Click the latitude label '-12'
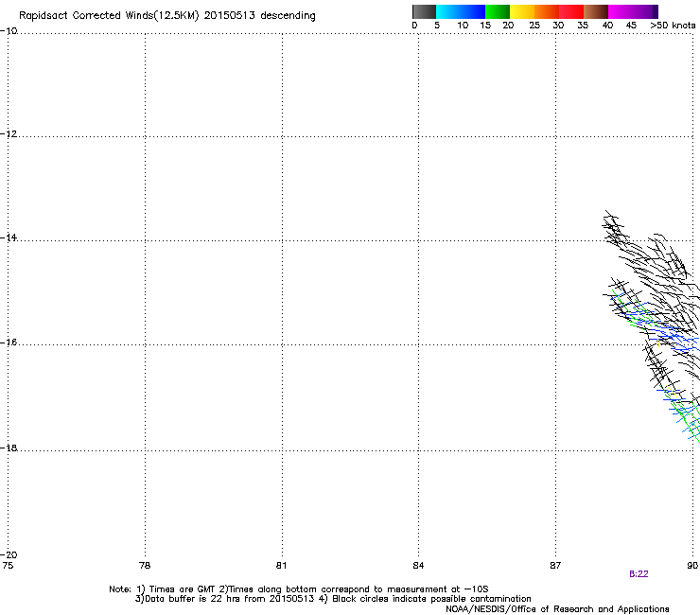This screenshot has height=615, width=700. pos(9,134)
